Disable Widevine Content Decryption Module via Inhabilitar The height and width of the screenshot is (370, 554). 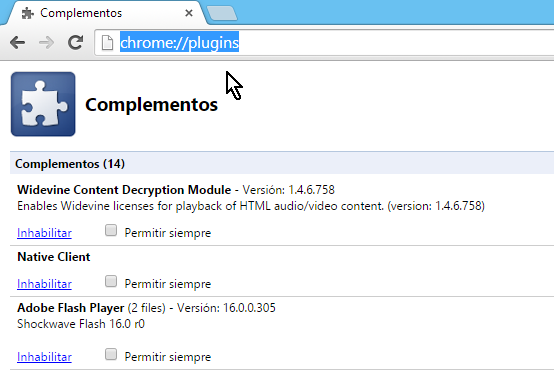[45, 233]
